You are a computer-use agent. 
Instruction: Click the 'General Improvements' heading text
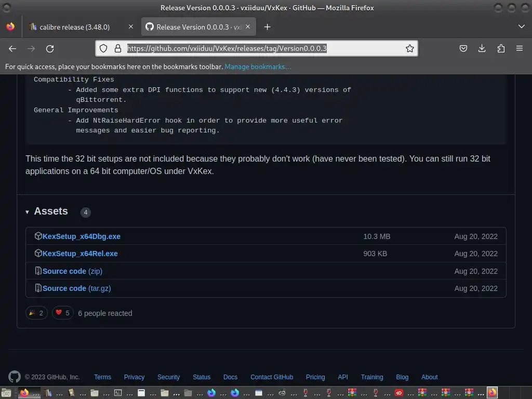76,110
